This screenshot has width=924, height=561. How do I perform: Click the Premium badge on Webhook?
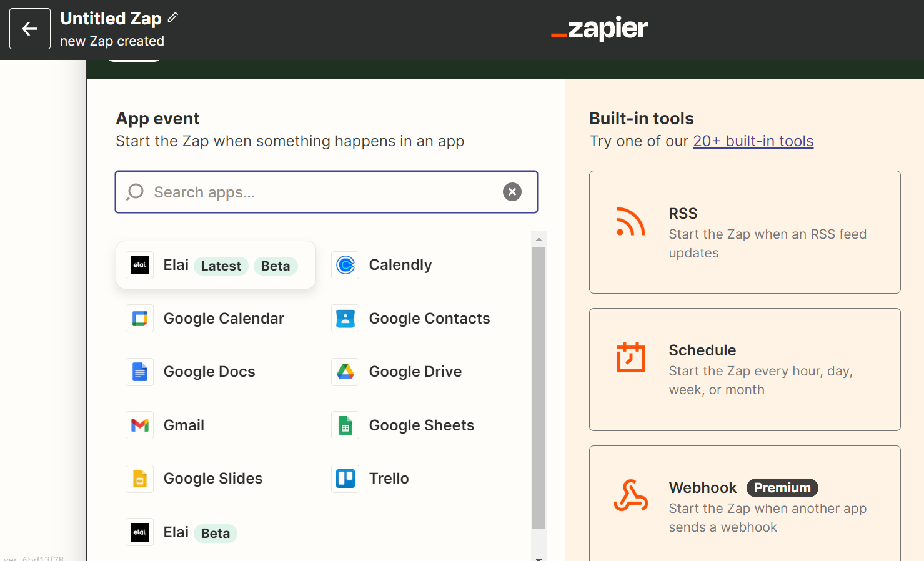782,488
